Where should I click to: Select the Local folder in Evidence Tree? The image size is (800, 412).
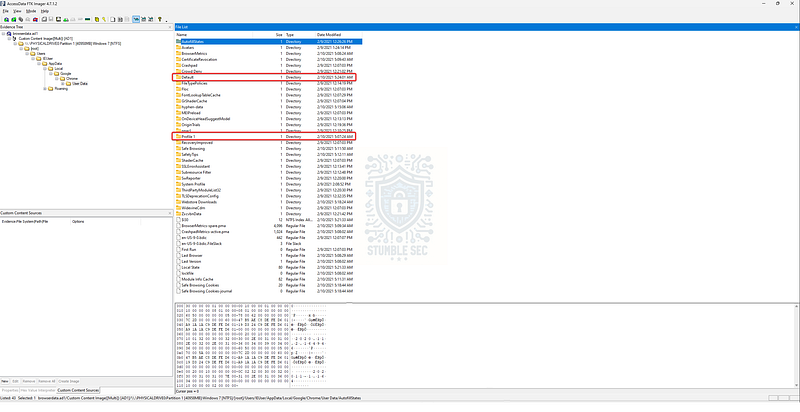click(x=59, y=68)
